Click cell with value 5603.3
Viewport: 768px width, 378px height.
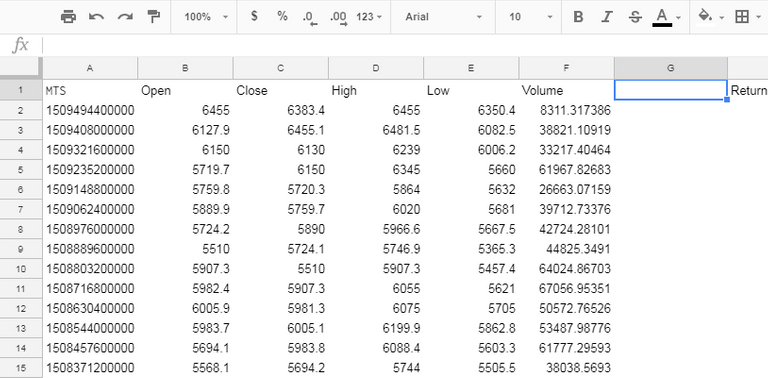pyautogui.click(x=471, y=348)
